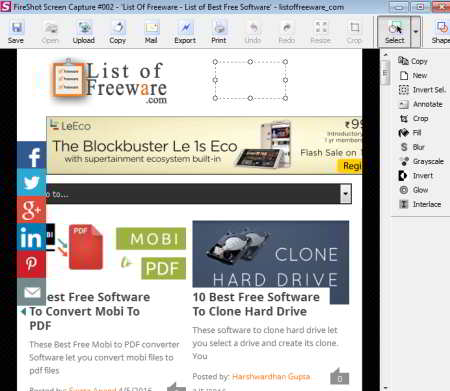450x391 pixels.
Task: Click the side panel scroll-up arrow
Action: [386, 54]
